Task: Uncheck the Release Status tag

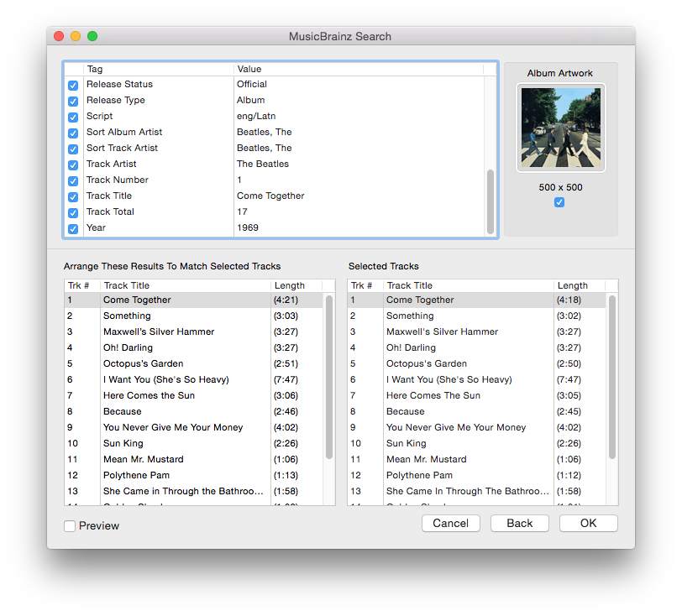Action: (x=73, y=85)
